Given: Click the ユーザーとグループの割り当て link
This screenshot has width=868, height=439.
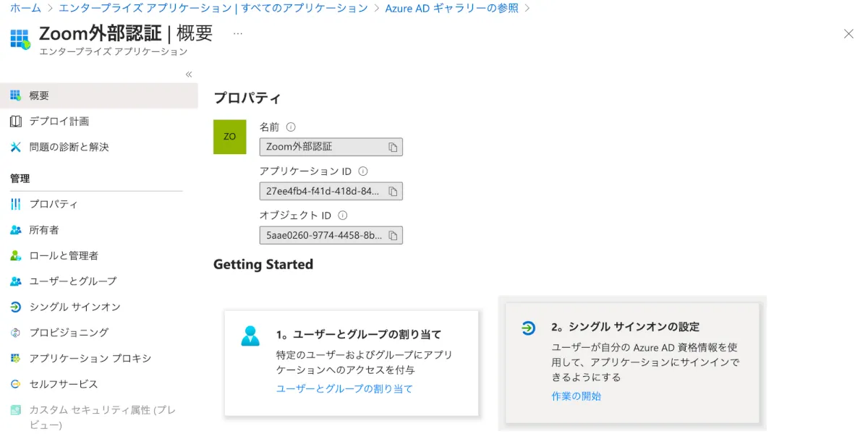Looking at the screenshot, I should point(344,388).
